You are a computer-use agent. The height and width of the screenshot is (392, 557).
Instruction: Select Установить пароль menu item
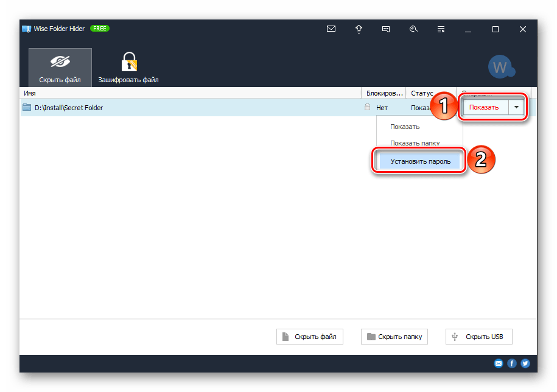420,161
